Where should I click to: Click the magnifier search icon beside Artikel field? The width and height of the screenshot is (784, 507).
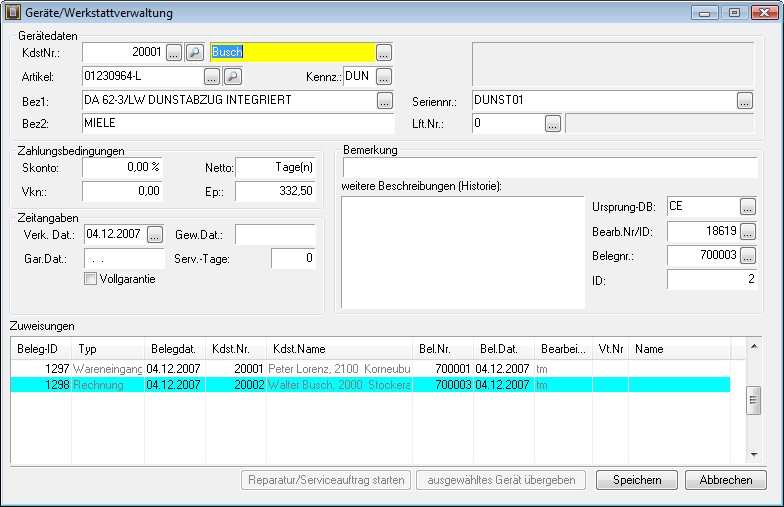232,76
